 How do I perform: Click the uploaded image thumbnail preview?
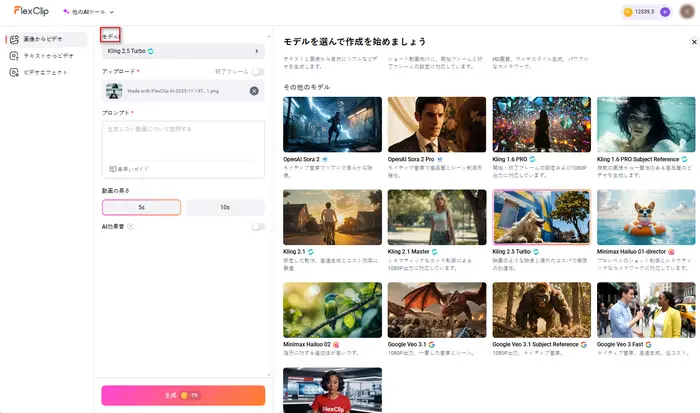(x=111, y=91)
